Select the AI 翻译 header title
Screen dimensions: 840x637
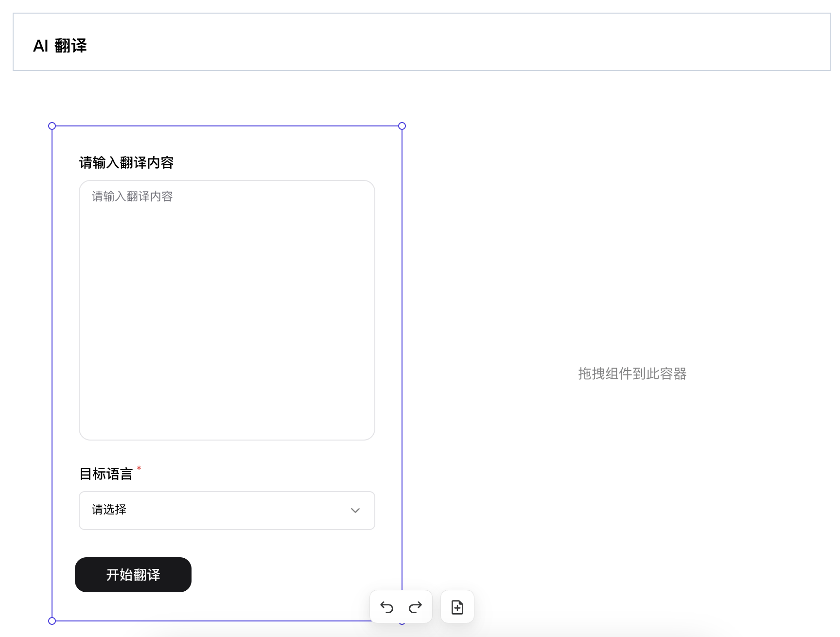(60, 46)
